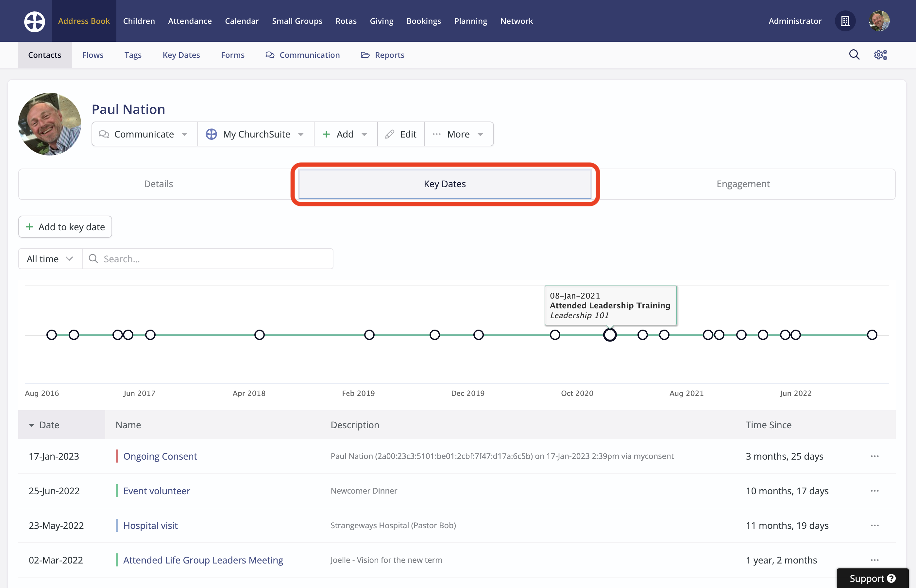Switch to the Engagement tab
The height and width of the screenshot is (588, 916).
(743, 184)
